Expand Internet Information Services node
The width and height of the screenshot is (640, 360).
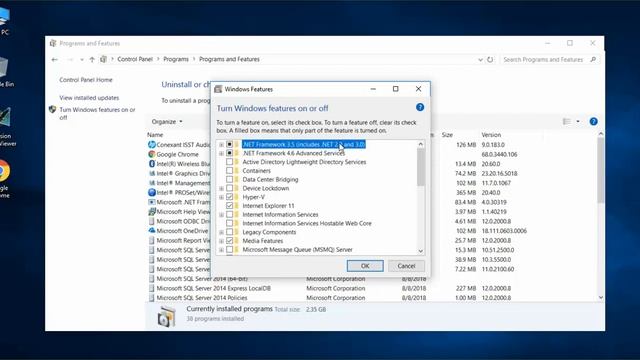point(221,215)
